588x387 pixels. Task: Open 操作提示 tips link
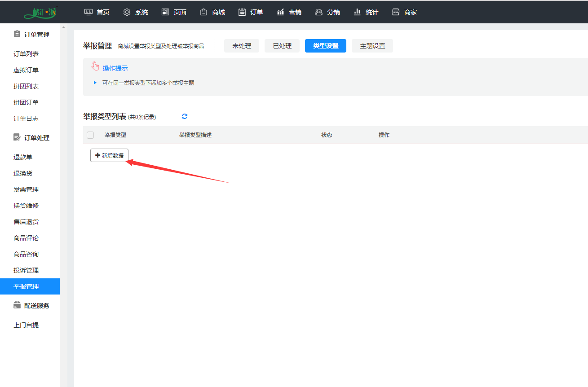click(x=115, y=68)
